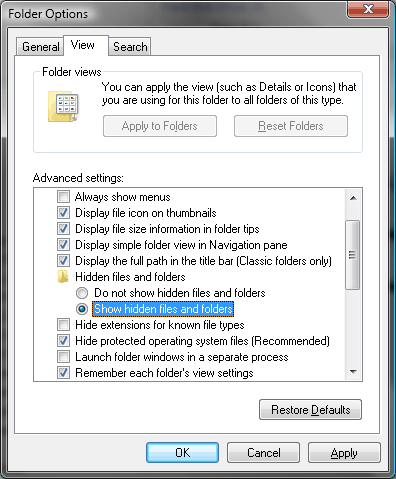
Task: Click the Hidden files and folders folder icon
Action: click(63, 277)
